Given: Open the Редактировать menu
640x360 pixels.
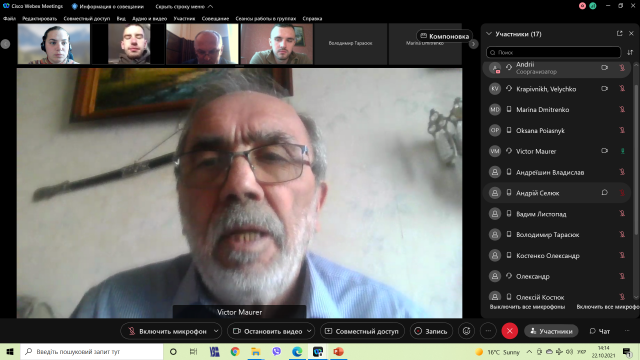Looking at the screenshot, I should [39, 18].
